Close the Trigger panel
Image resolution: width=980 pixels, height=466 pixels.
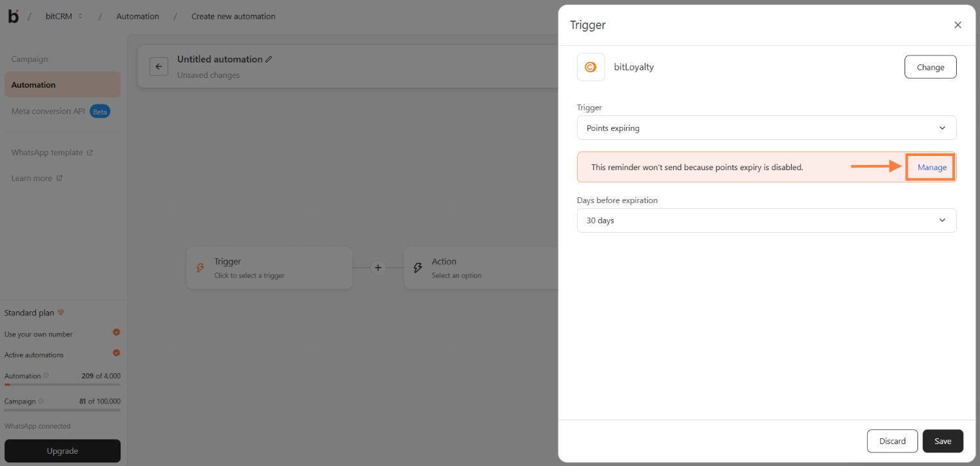[x=957, y=25]
